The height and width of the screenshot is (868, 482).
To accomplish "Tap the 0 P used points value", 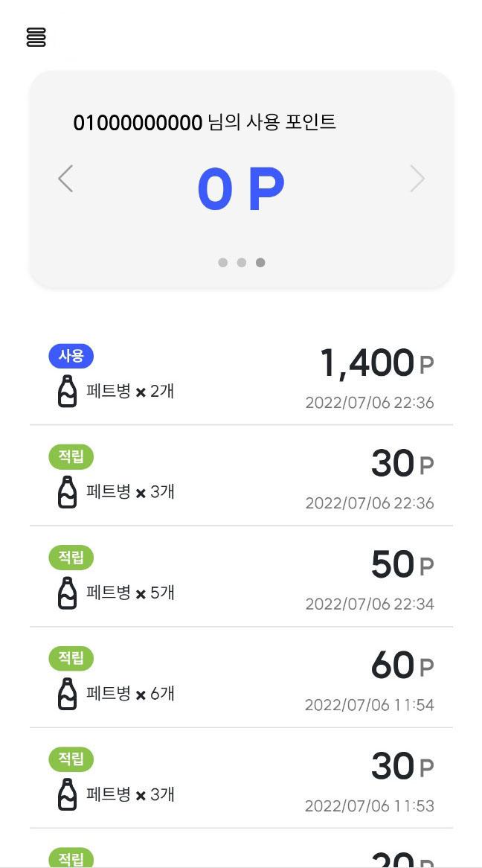I will (241, 189).
